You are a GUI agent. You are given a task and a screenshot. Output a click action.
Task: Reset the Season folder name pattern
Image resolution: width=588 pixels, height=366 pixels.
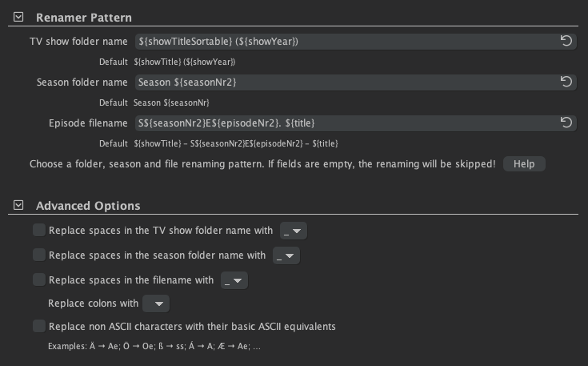coord(566,82)
